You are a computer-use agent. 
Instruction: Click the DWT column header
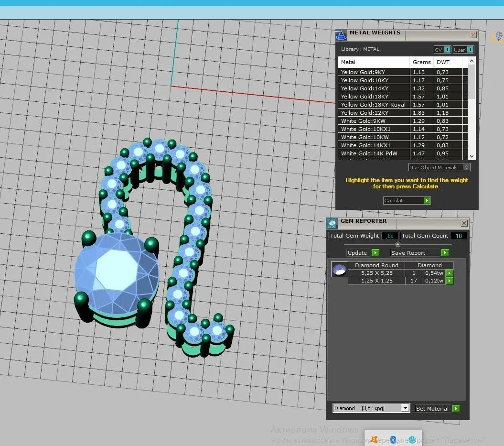pos(448,62)
